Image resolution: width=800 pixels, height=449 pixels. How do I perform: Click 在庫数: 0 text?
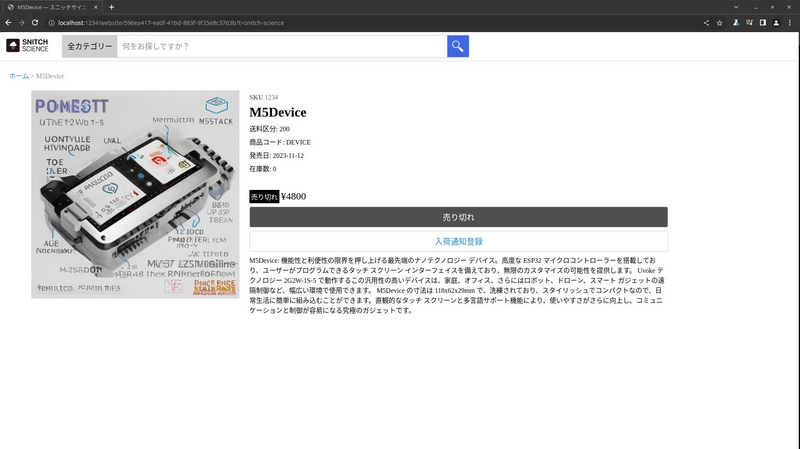pyautogui.click(x=263, y=169)
